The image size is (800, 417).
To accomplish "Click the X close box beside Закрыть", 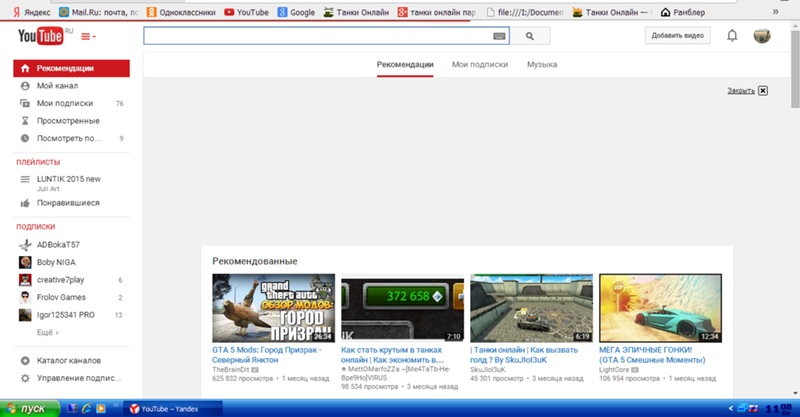I will 763,91.
